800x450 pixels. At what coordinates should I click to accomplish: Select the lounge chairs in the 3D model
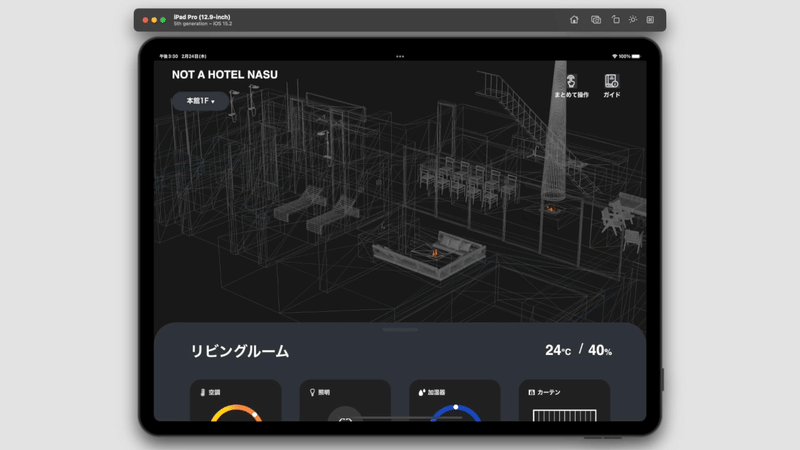tap(316, 209)
